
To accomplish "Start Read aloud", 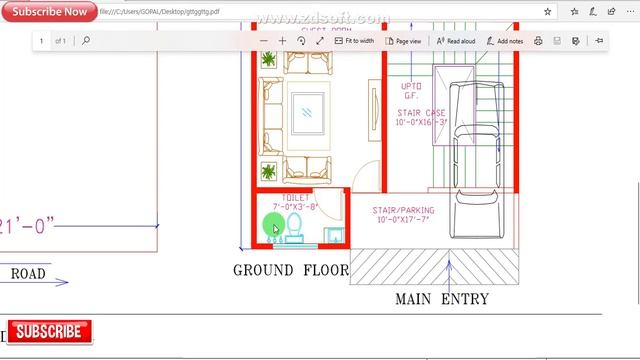I will [x=456, y=41].
